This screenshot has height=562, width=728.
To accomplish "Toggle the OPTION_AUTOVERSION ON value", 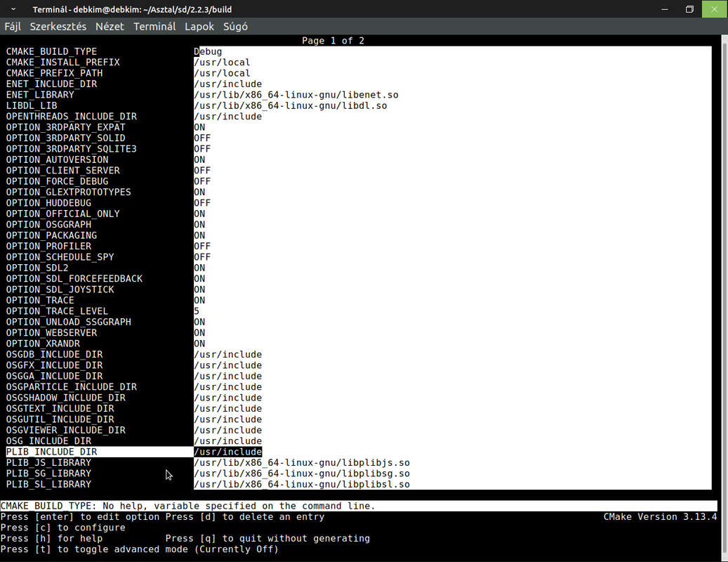I will coord(199,159).
